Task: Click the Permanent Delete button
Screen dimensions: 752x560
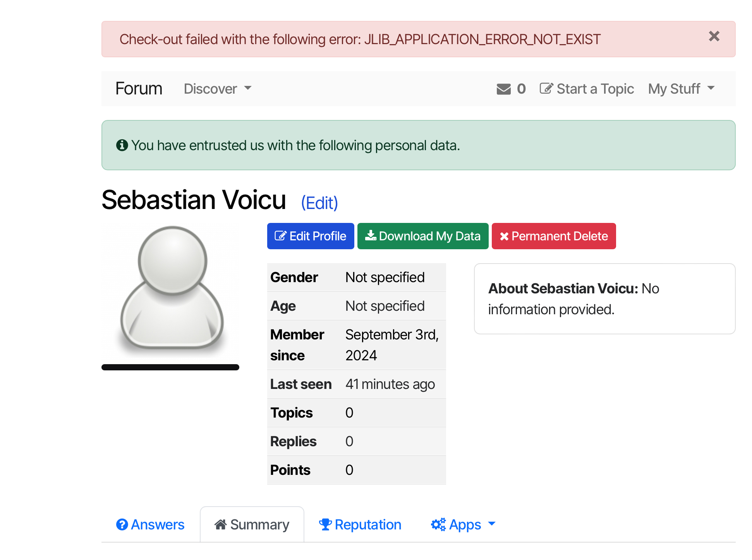Action: point(554,236)
